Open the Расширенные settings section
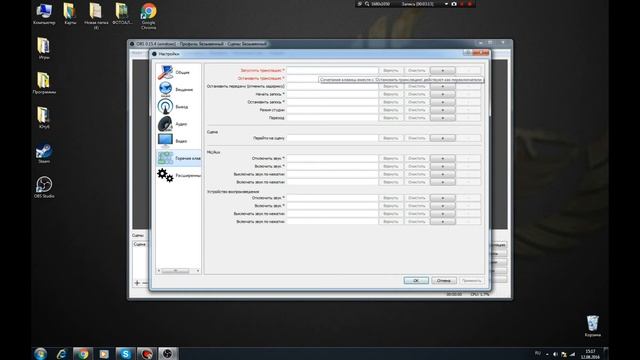The height and width of the screenshot is (360, 640). (178, 175)
